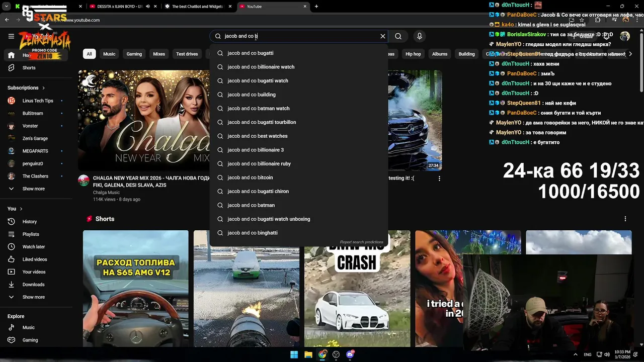The height and width of the screenshot is (362, 644).
Task: Open History in the sidebar
Action: point(36,222)
